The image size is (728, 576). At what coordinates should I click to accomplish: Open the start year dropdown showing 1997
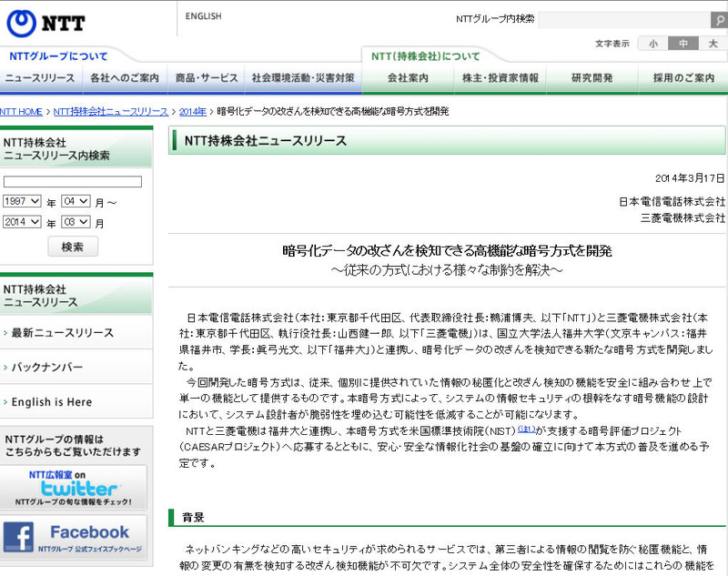pyautogui.click(x=23, y=201)
